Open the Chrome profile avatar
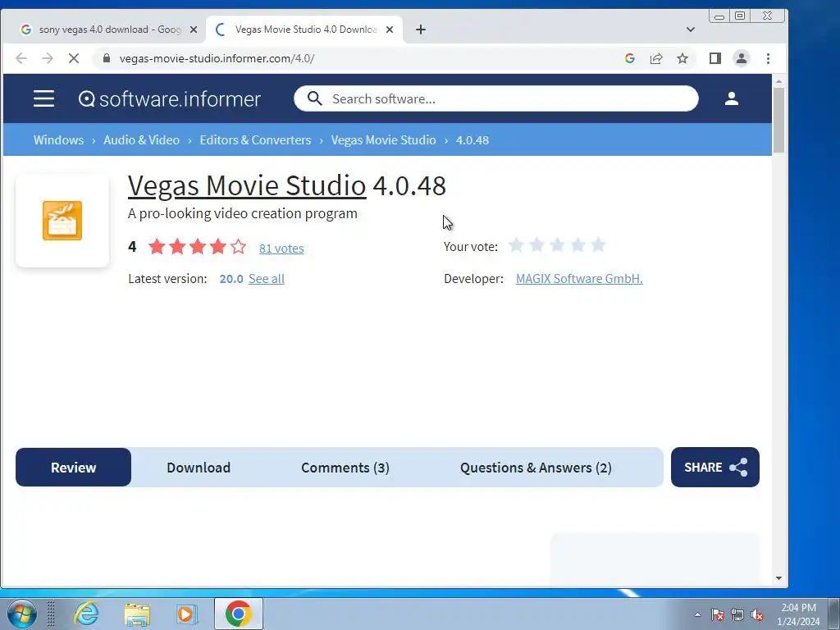This screenshot has height=630, width=840. (742, 58)
